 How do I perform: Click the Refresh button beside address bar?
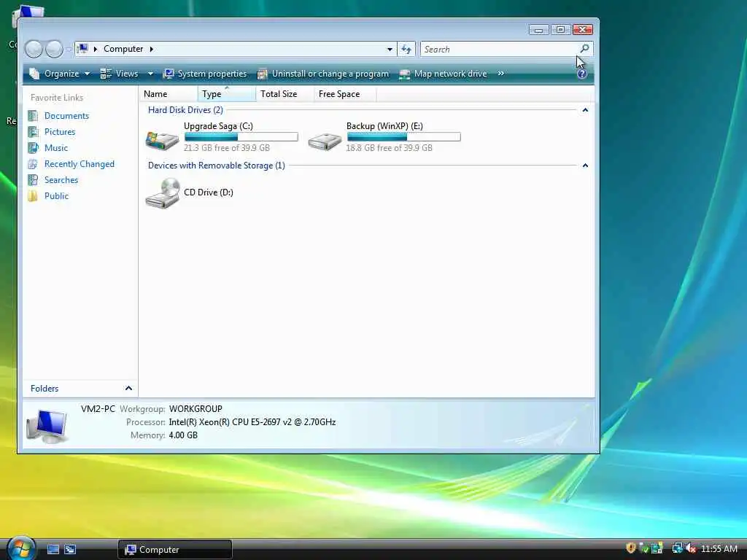[406, 49]
